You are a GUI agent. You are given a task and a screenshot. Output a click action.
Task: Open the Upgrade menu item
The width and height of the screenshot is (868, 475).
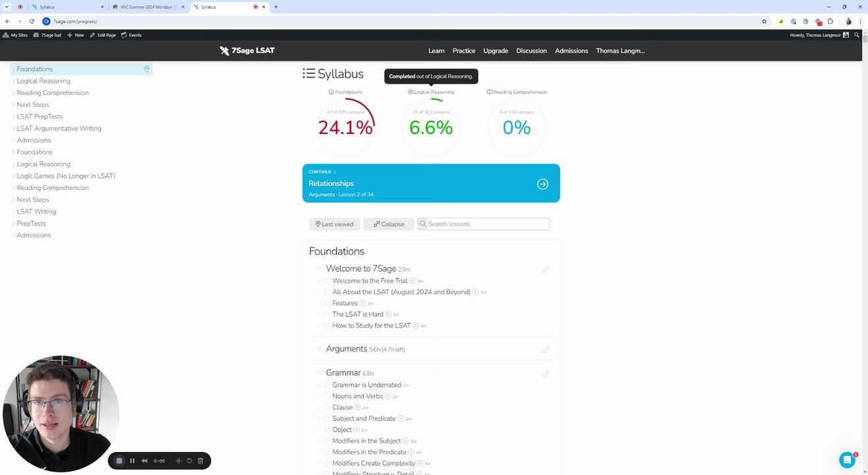pyautogui.click(x=496, y=51)
